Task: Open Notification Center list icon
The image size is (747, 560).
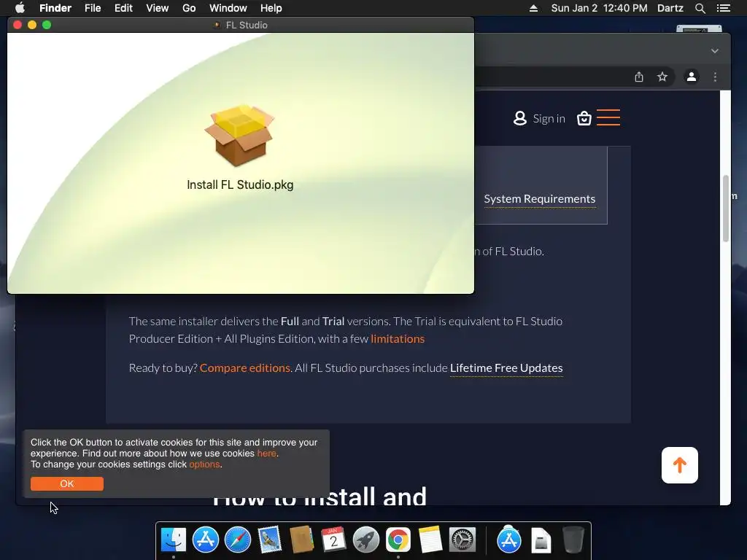Action: (x=723, y=8)
